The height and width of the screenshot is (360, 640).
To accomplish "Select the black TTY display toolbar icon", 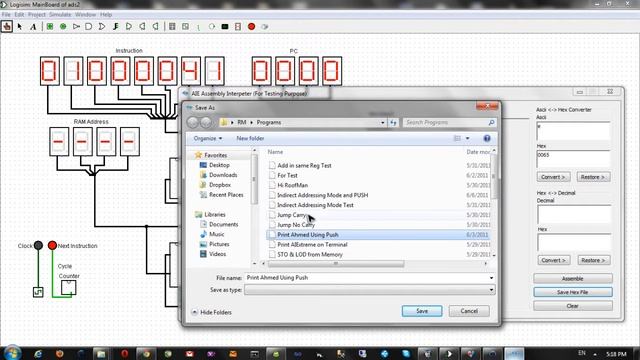I will coord(225,27).
